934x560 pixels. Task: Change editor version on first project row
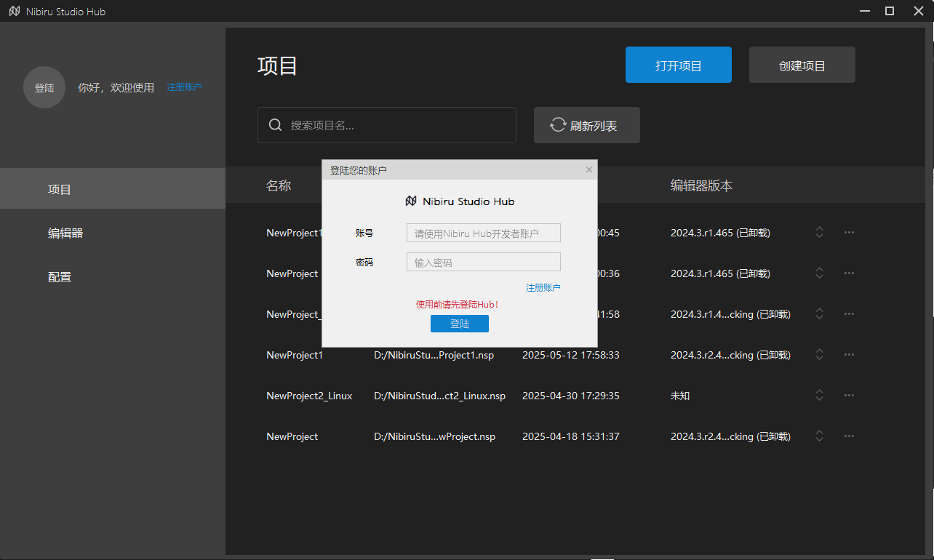click(820, 233)
